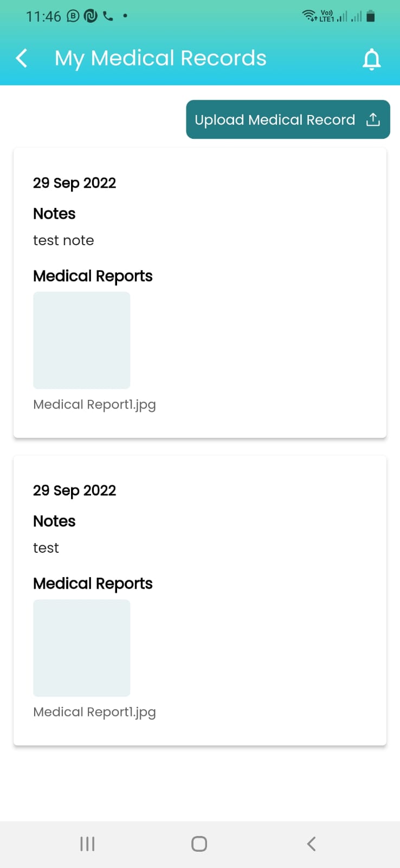Image resolution: width=400 pixels, height=868 pixels.
Task: Tap the battery icon in status bar
Action: click(371, 16)
